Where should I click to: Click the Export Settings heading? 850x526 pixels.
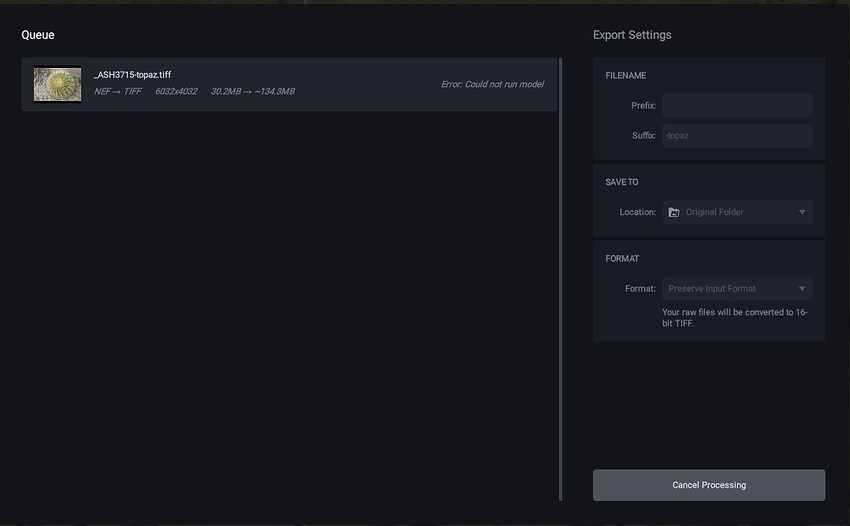(x=632, y=35)
